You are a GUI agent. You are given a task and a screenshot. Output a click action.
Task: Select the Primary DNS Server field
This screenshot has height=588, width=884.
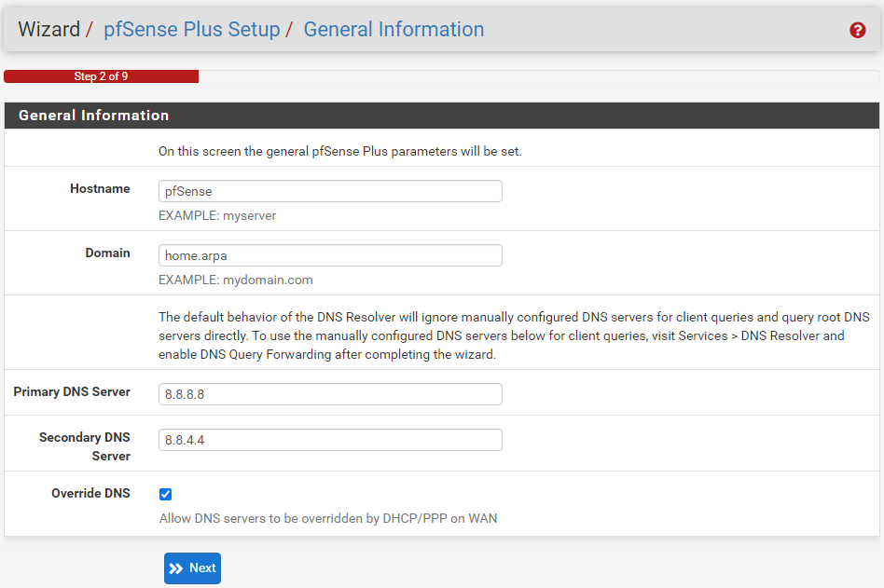point(330,394)
